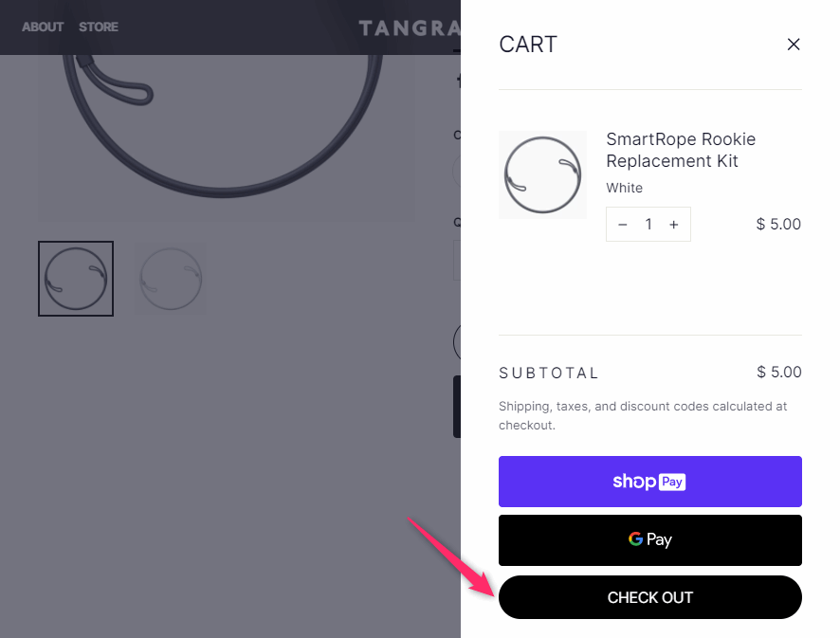Select the second light rope thumbnail
The width and height of the screenshot is (840, 638).
[171, 279]
